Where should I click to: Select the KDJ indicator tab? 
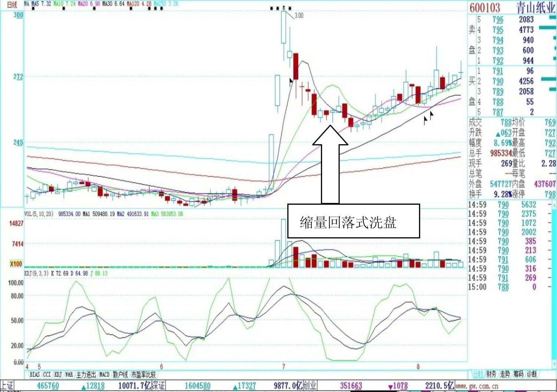tap(58, 375)
